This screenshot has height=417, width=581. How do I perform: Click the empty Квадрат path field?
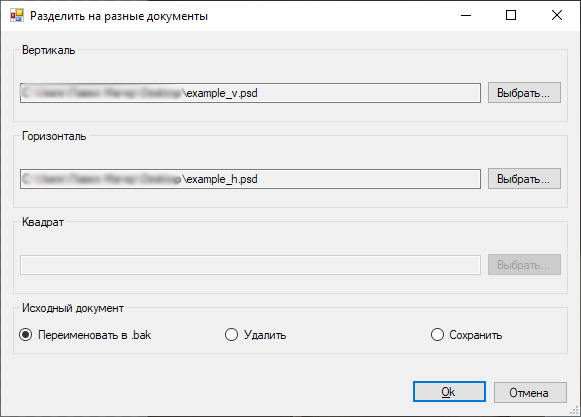tap(250, 265)
